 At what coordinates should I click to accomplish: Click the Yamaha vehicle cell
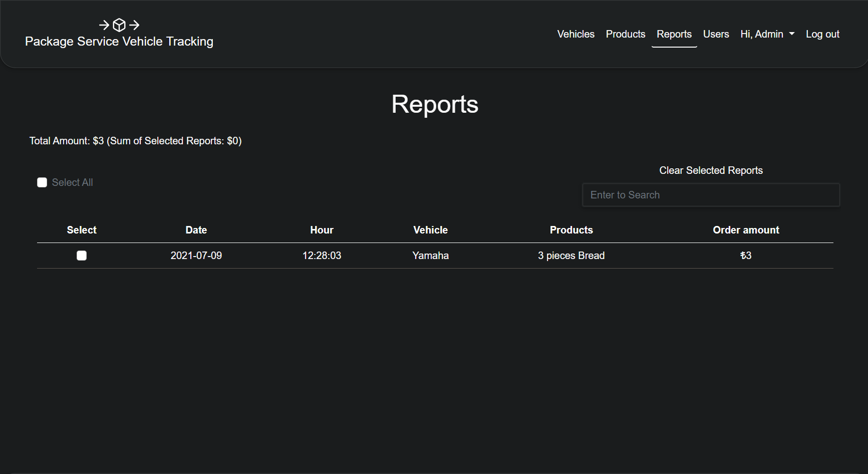point(430,256)
